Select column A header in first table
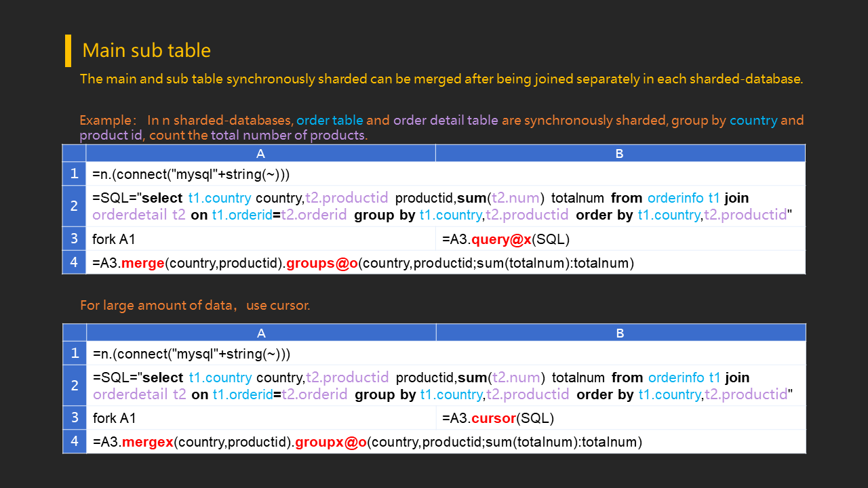 pos(261,154)
